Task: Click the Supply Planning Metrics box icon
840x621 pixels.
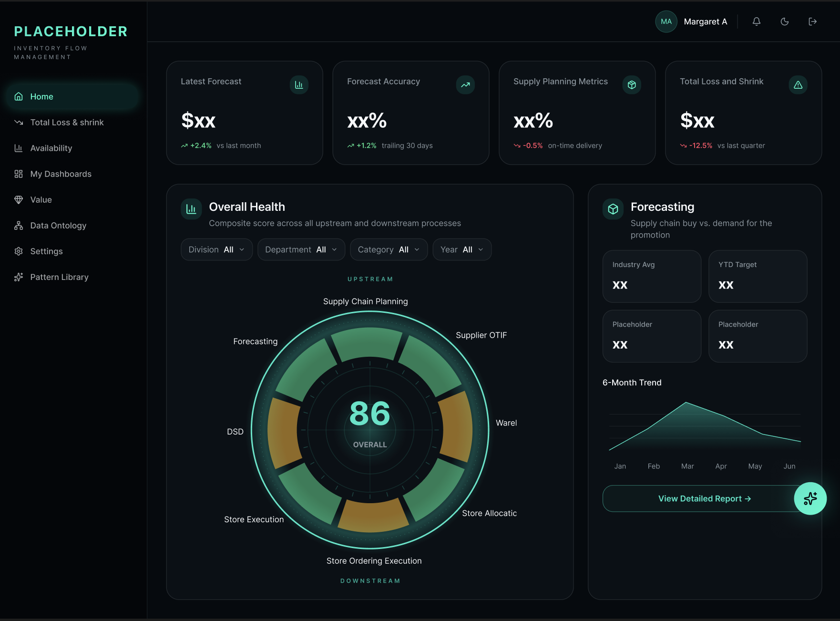Action: [632, 85]
